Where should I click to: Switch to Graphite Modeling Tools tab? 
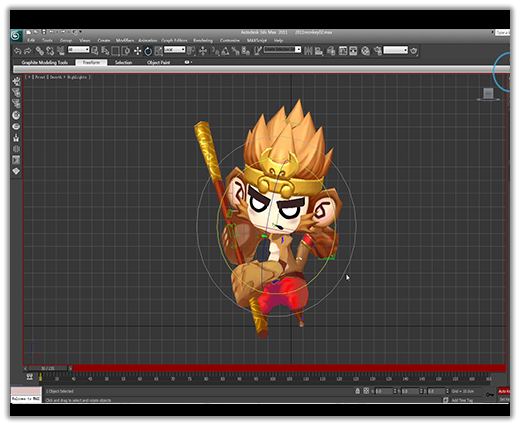pyautogui.click(x=45, y=62)
